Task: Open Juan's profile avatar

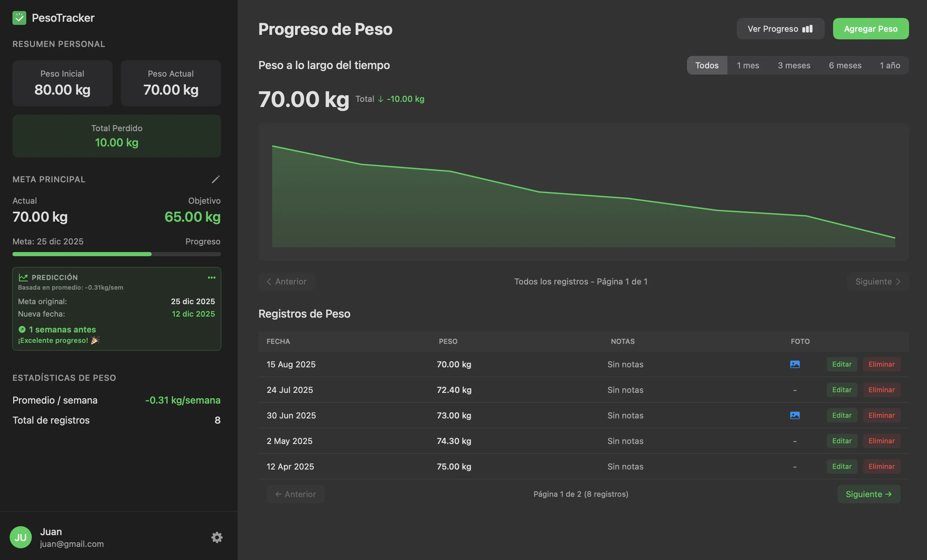Action: click(21, 537)
